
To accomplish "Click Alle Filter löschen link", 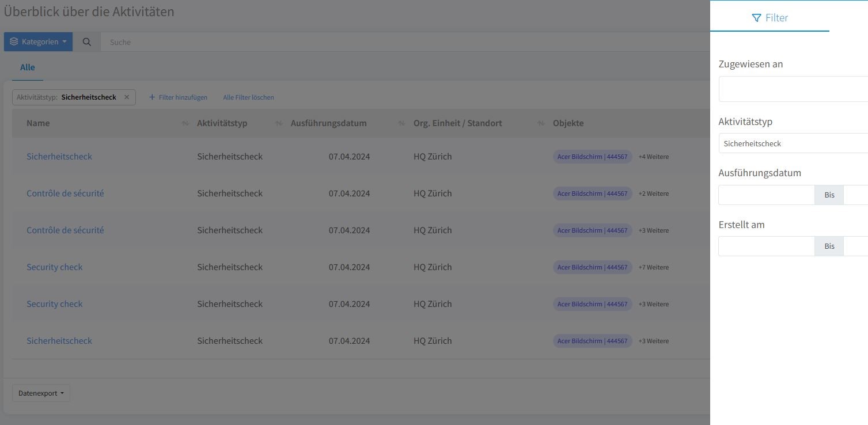I will tap(248, 97).
